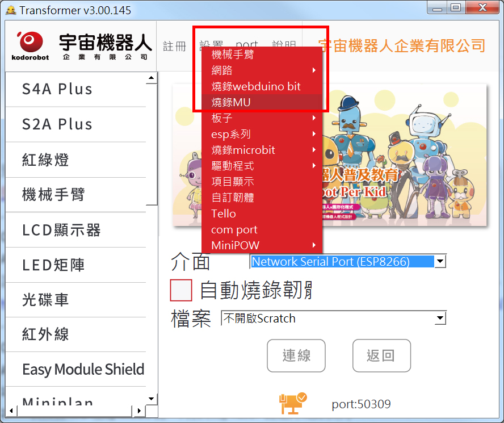Click the kodorobot logo icon
Viewport: 504px width, 423px height.
[30, 45]
